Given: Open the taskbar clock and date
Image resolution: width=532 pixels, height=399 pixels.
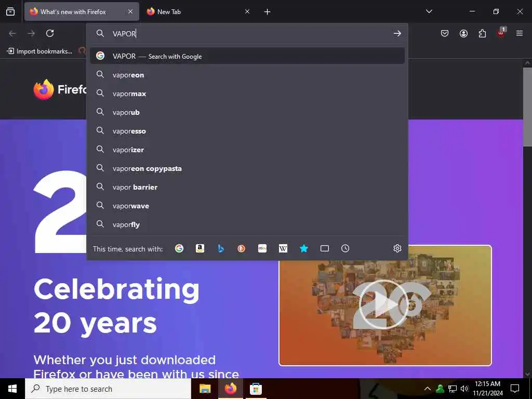Looking at the screenshot, I should point(487,389).
